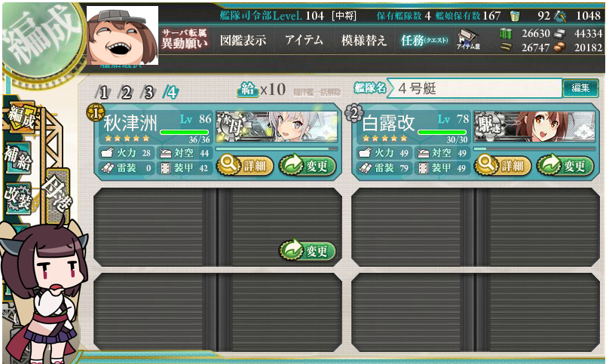Click the development materials icon
This screenshot has height=364, width=609.
560,16
